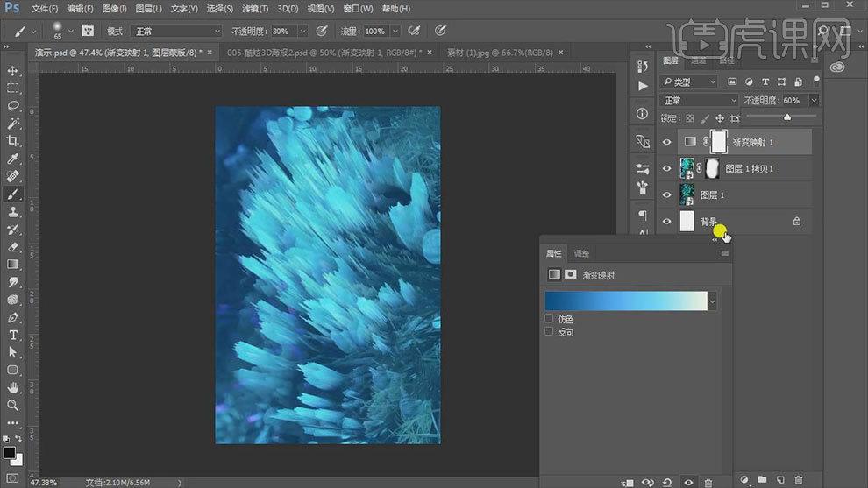Switch to the 调整 panel tab
This screenshot has height=488, width=868.
pos(582,253)
